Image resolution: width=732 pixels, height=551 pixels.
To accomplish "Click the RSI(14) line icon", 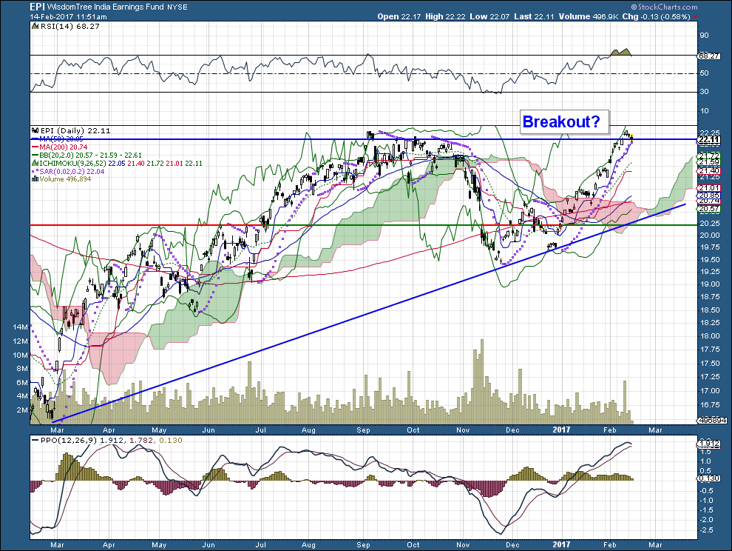I will (x=35, y=27).
